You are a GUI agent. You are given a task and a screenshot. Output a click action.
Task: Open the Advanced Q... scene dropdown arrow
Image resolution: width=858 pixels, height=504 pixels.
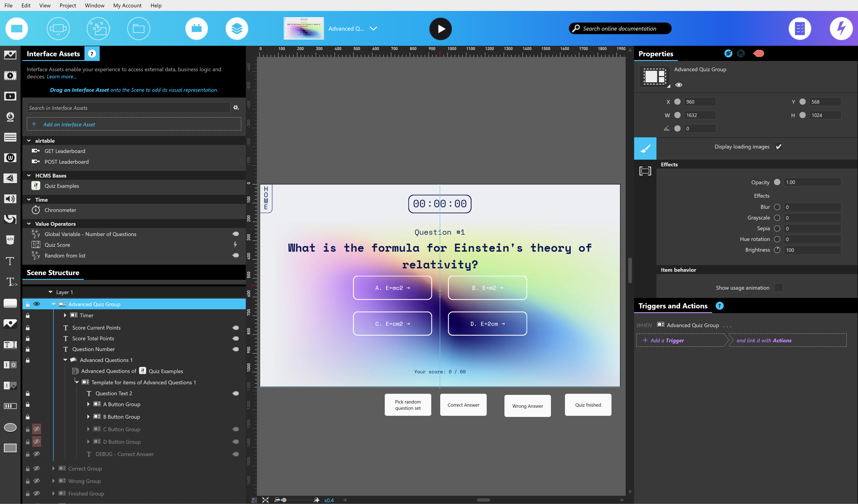click(x=374, y=29)
